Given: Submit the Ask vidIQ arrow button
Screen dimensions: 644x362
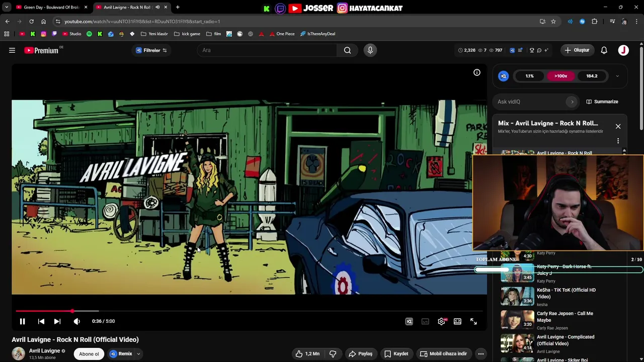Looking at the screenshot, I should [572, 102].
